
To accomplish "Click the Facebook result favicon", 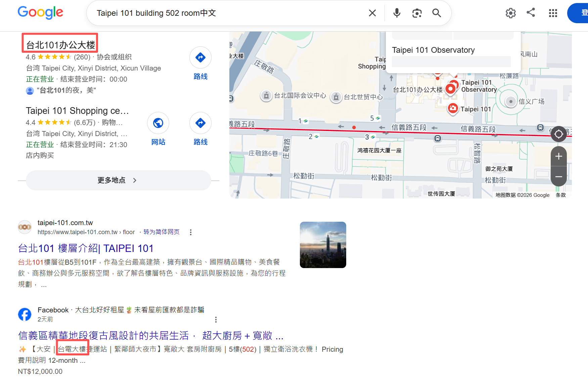I will 25,314.
